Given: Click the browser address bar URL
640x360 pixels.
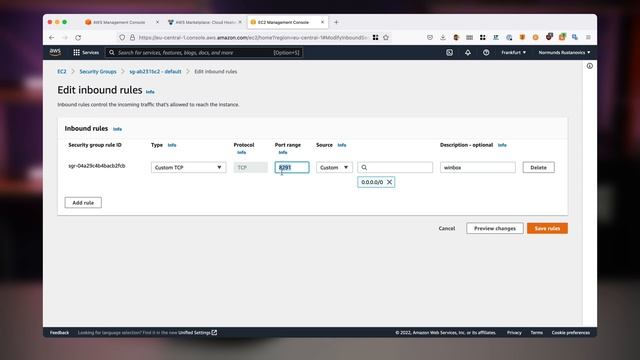Looking at the screenshot, I should coord(253,38).
